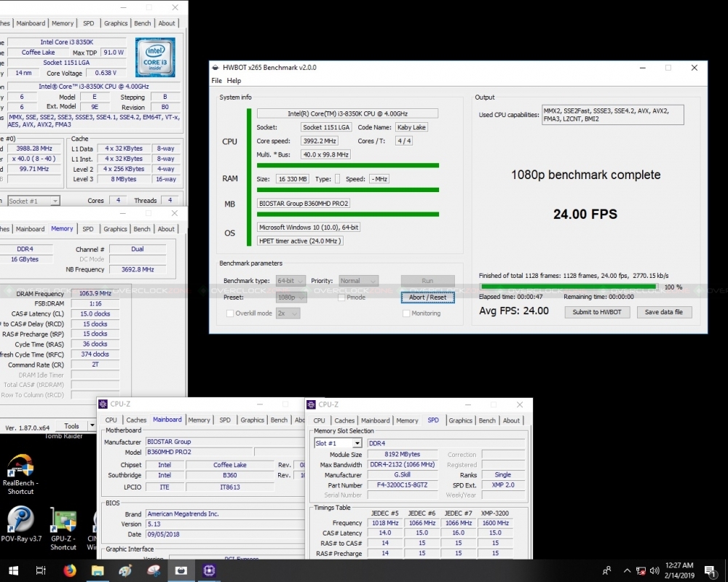
Task: Open the Overkill 2x dropdown
Action: pyautogui.click(x=288, y=314)
